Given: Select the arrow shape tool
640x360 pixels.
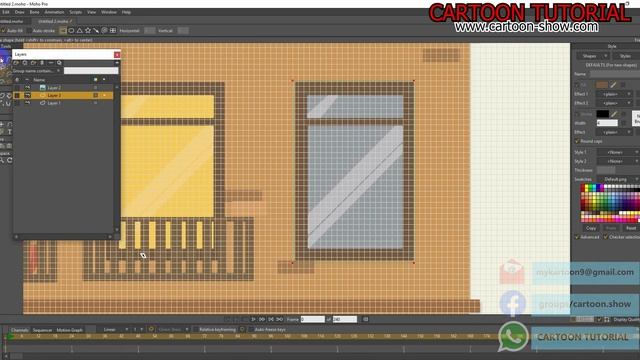Looking at the screenshot, I should point(96,31).
